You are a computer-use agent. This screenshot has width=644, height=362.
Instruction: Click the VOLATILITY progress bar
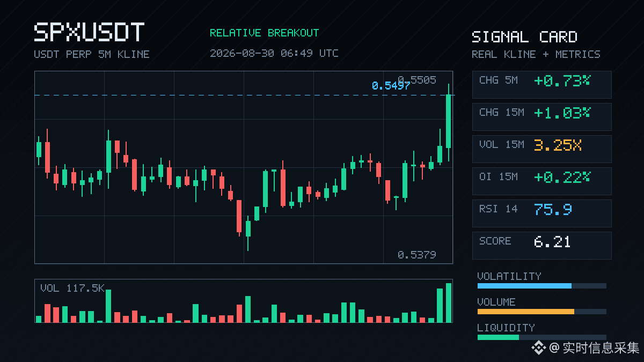[542, 286]
